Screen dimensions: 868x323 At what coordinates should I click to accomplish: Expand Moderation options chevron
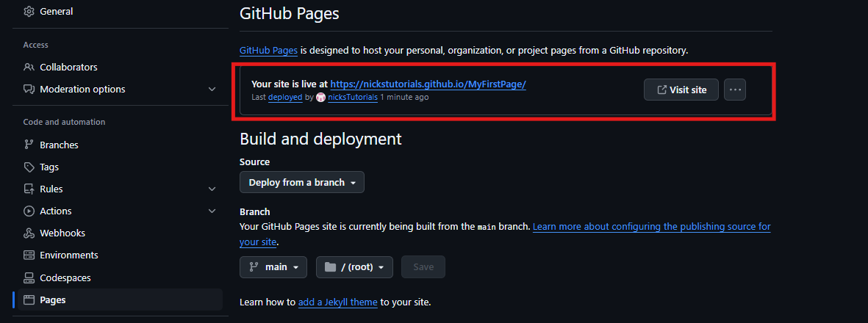[212, 89]
